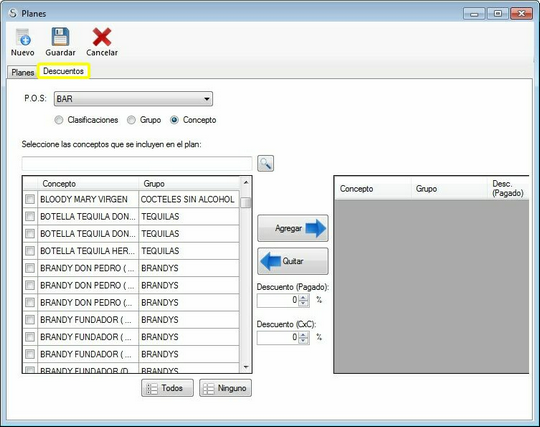Click the magnifying glass search icon
The width and height of the screenshot is (540, 427).
(x=266, y=163)
